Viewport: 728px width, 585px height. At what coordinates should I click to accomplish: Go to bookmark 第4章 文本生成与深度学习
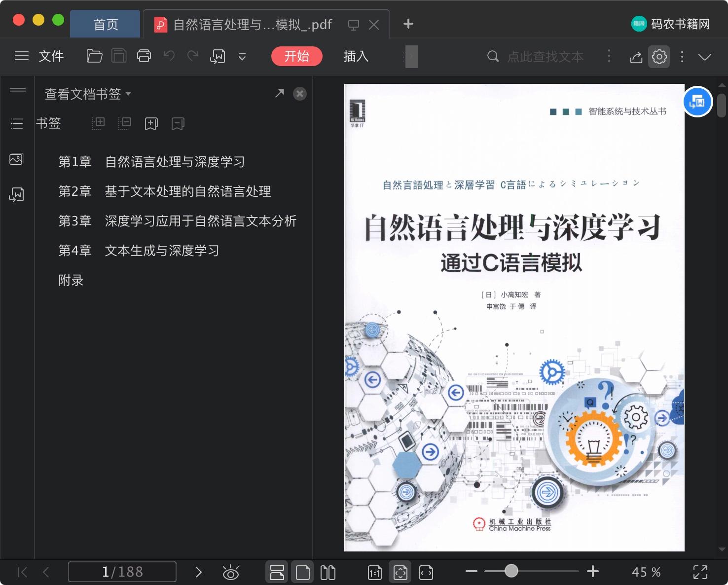(139, 251)
